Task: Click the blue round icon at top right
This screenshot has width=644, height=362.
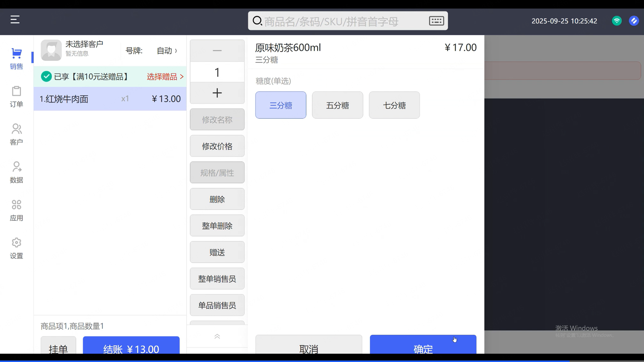Action: click(x=634, y=21)
